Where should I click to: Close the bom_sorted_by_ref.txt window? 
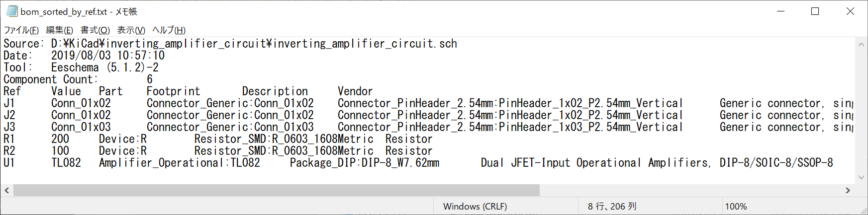[x=850, y=11]
